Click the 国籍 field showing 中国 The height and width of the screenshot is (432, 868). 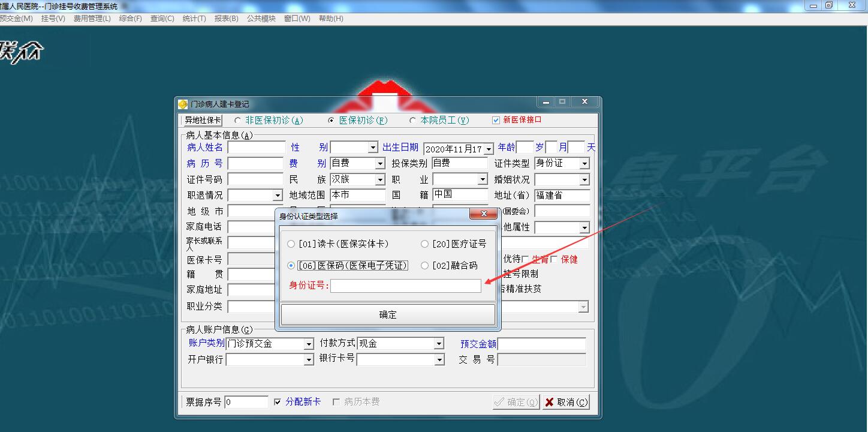coord(460,195)
